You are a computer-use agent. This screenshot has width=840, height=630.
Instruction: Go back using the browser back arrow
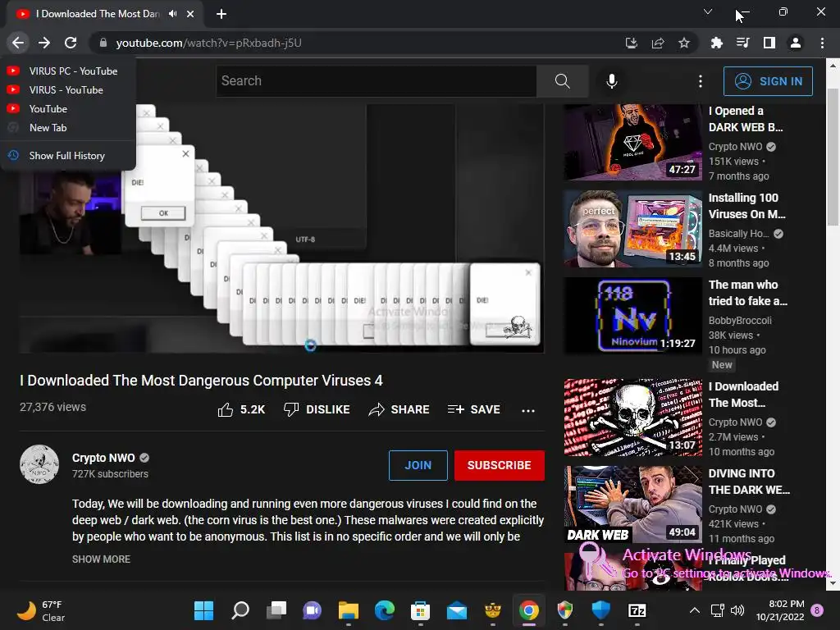[18, 43]
